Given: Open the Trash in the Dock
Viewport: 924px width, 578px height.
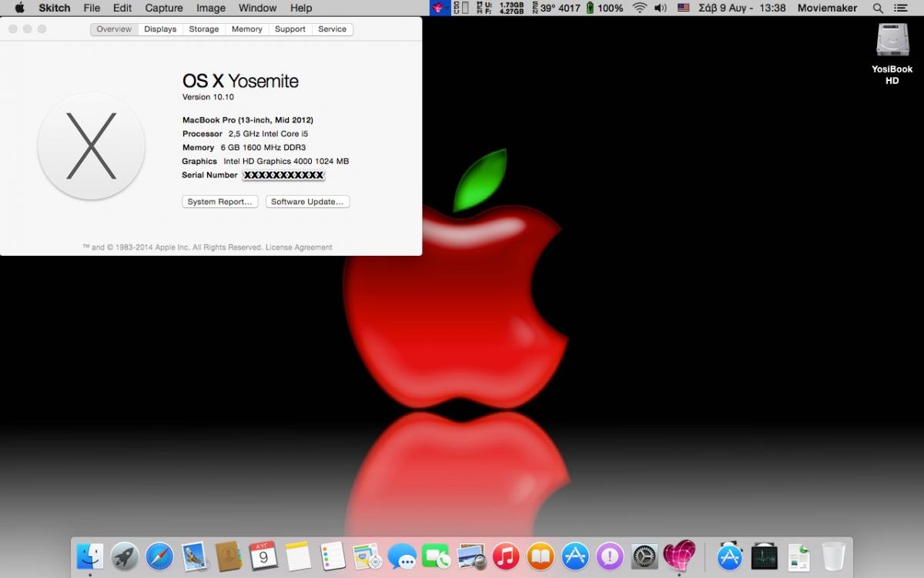Looking at the screenshot, I should (833, 556).
